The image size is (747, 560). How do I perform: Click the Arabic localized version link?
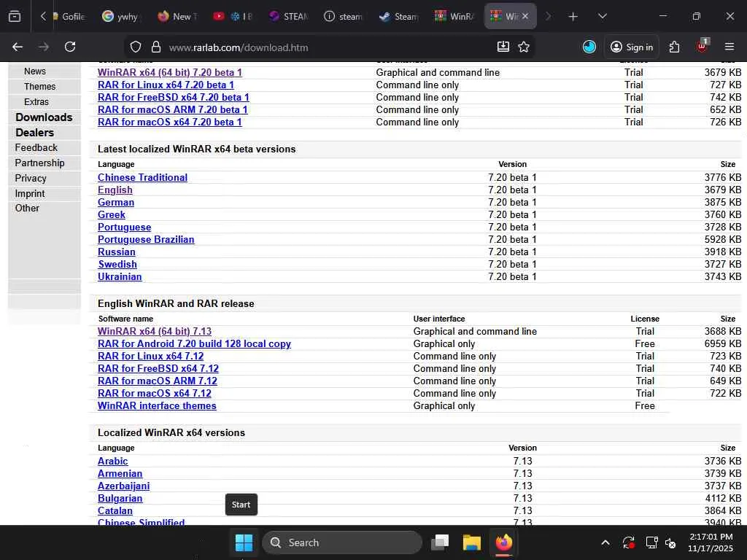(x=113, y=461)
